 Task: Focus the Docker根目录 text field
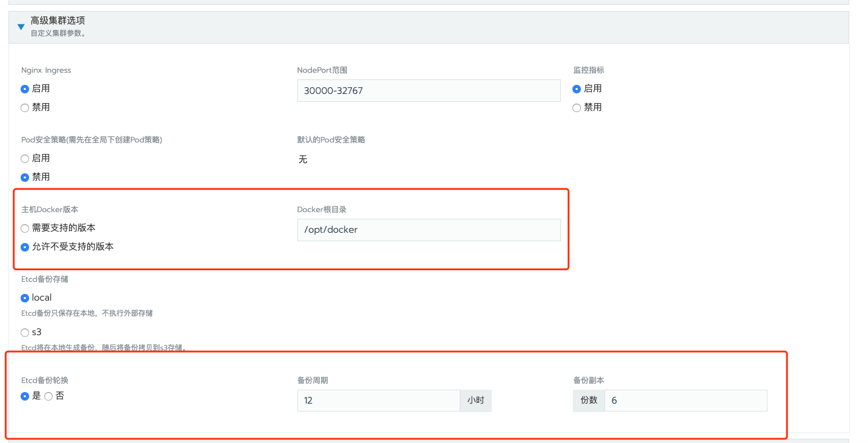pos(428,230)
